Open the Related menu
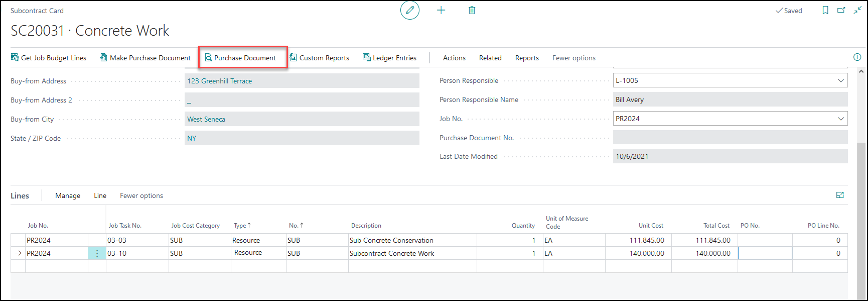Viewport: 868px width, 301px height. 490,58
